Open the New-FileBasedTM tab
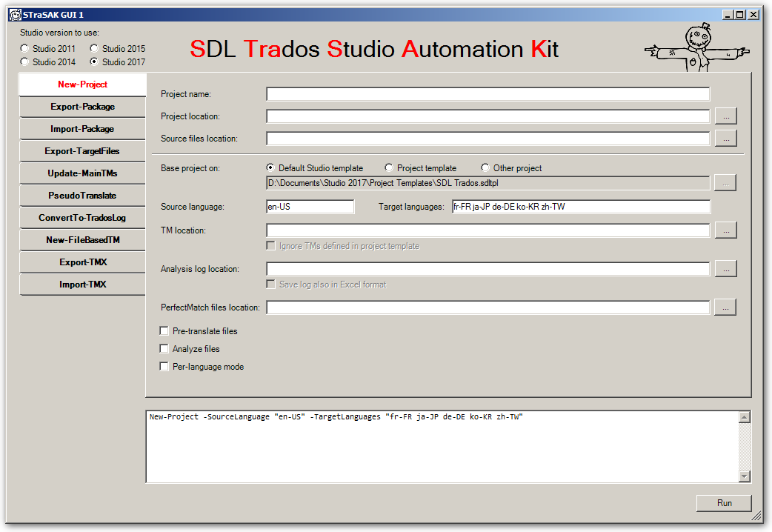772x532 pixels. [83, 239]
